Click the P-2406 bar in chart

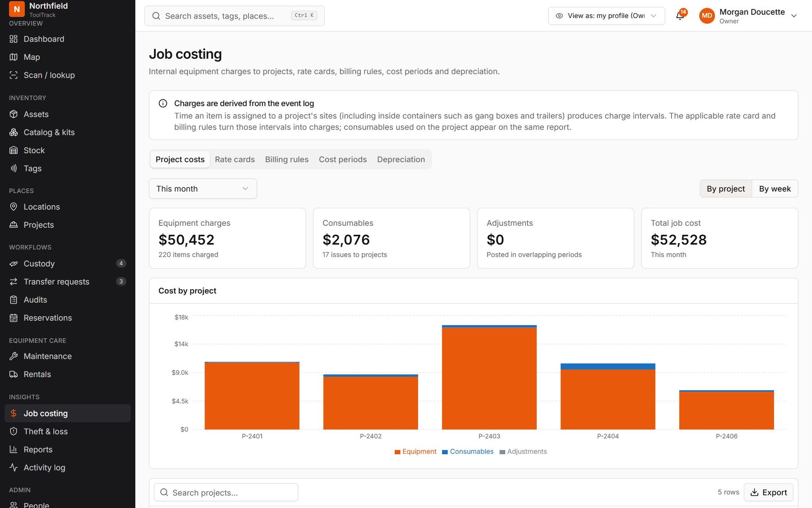point(726,410)
